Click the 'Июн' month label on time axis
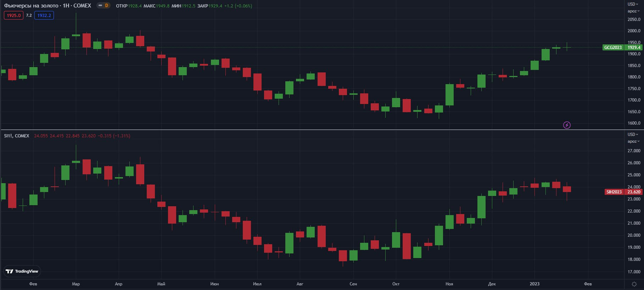 tap(214, 284)
